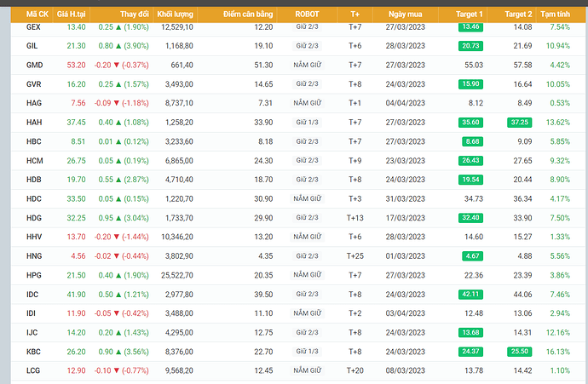
Task: Click green Target 1 badge 42.11
Action: [x=470, y=294]
